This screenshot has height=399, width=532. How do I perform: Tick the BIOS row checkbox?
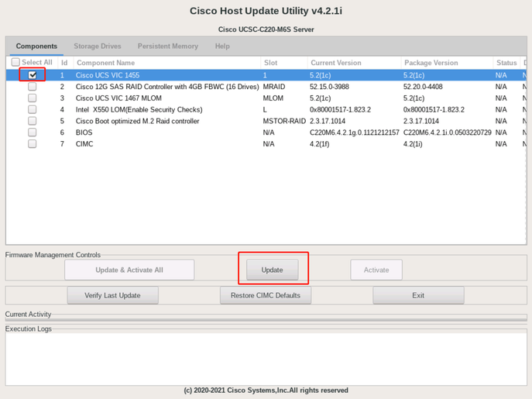coord(33,132)
